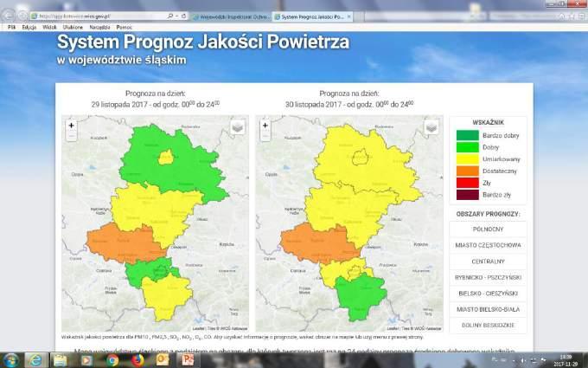Click green southern valleys on 30 listopada map
Viewport: 588px width, 368px height.
coord(360,297)
